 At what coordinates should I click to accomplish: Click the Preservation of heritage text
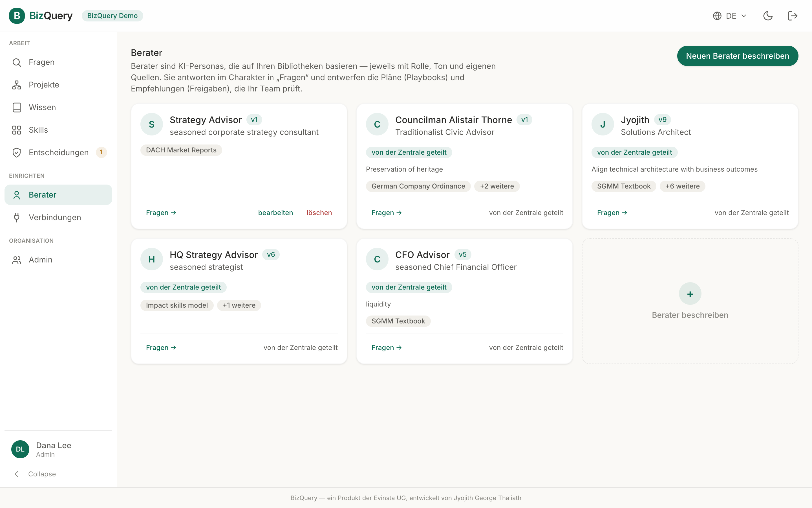coord(404,169)
